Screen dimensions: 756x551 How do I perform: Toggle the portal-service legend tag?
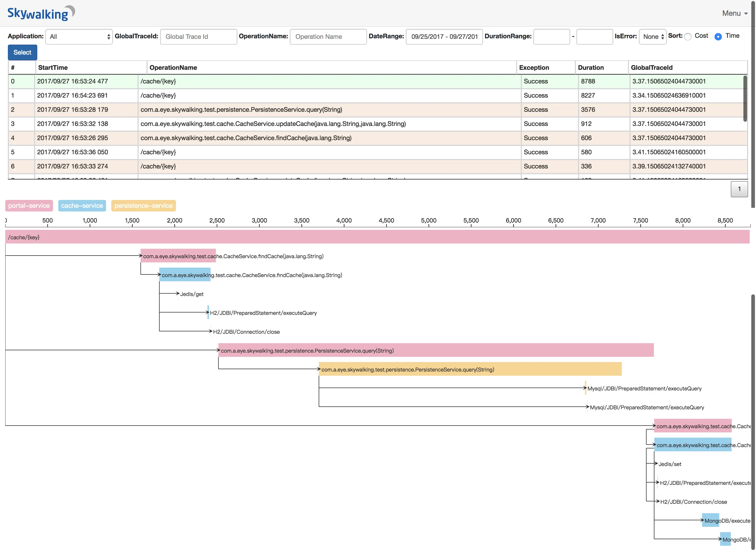point(29,206)
